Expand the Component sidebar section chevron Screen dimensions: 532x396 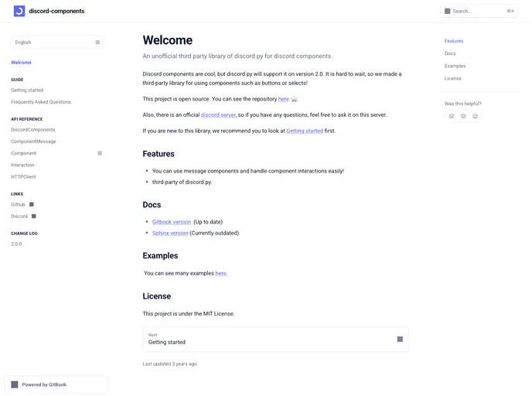[100, 153]
